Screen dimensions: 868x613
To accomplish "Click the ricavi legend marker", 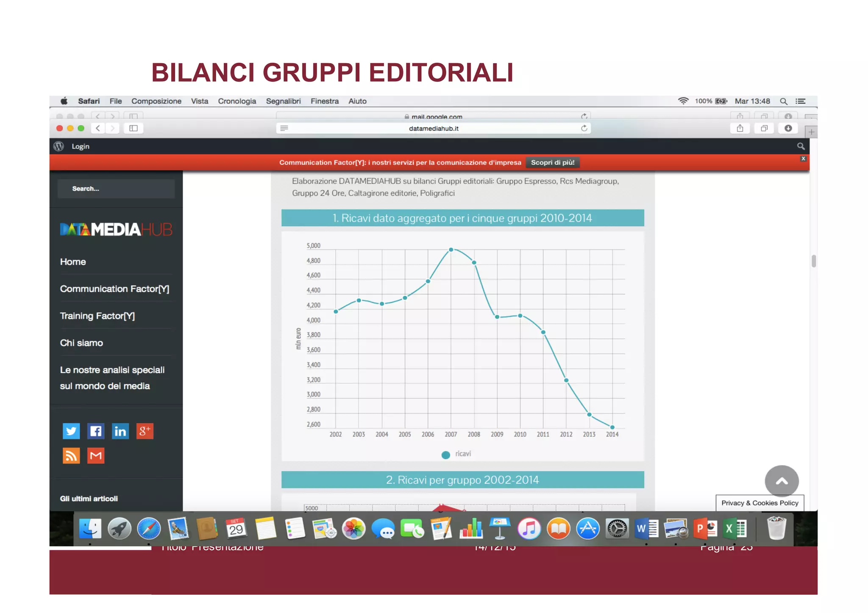I will coord(445,455).
